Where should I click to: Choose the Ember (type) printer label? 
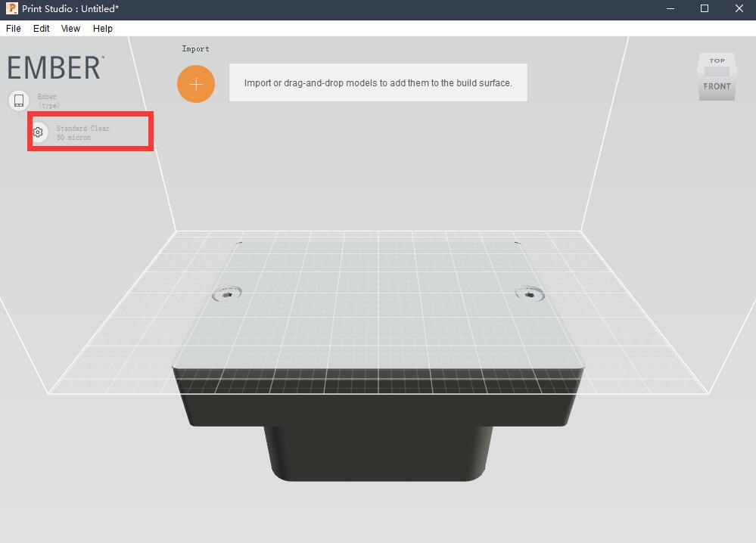[48, 101]
